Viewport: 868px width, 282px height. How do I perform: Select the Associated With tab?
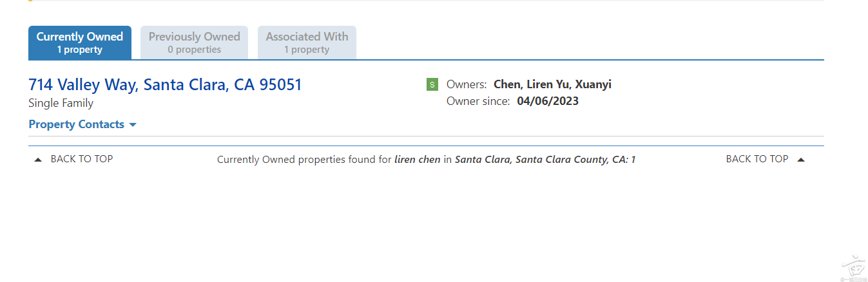pyautogui.click(x=307, y=42)
